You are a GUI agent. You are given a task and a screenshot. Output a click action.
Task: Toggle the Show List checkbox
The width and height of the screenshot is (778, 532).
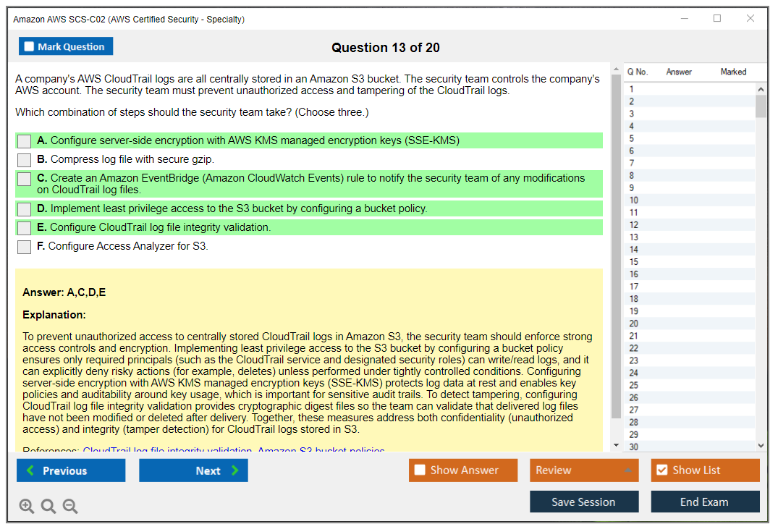point(661,470)
